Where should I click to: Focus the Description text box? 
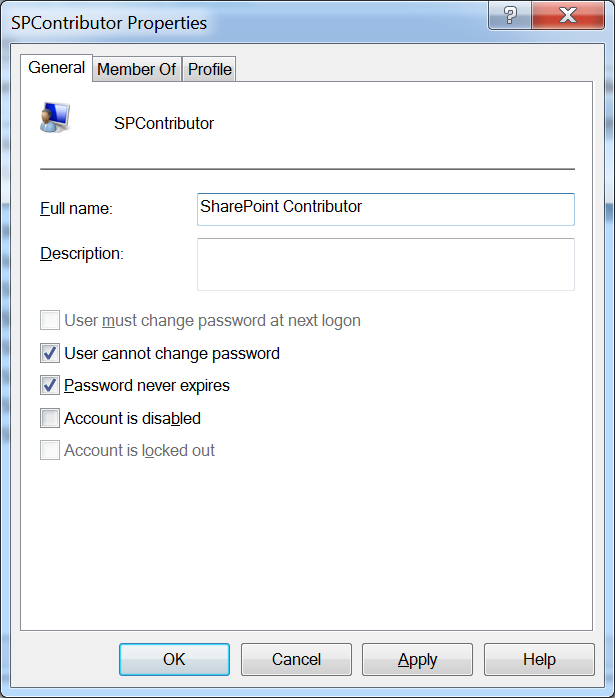pos(386,264)
